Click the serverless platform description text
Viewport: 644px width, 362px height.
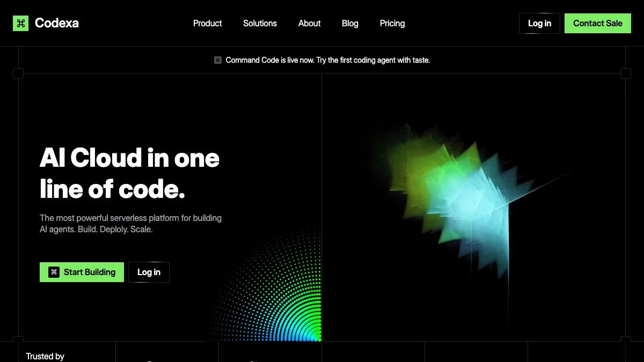pyautogui.click(x=130, y=224)
